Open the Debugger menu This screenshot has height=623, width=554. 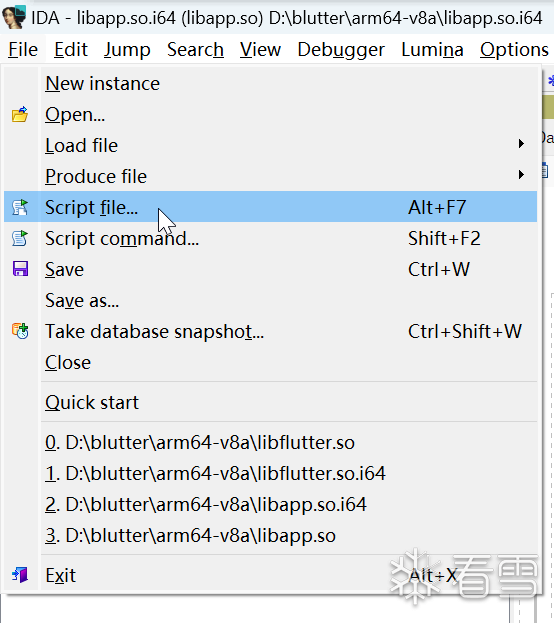[x=341, y=50]
